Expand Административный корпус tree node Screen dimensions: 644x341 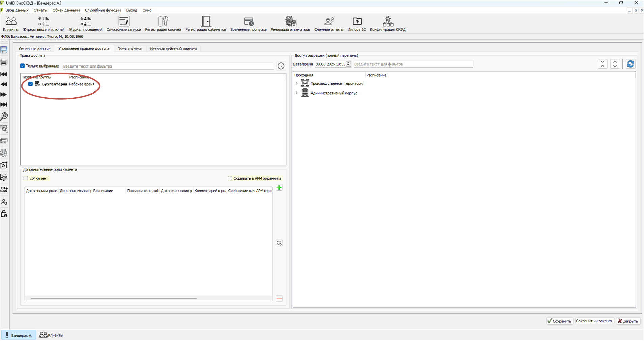pyautogui.click(x=297, y=93)
